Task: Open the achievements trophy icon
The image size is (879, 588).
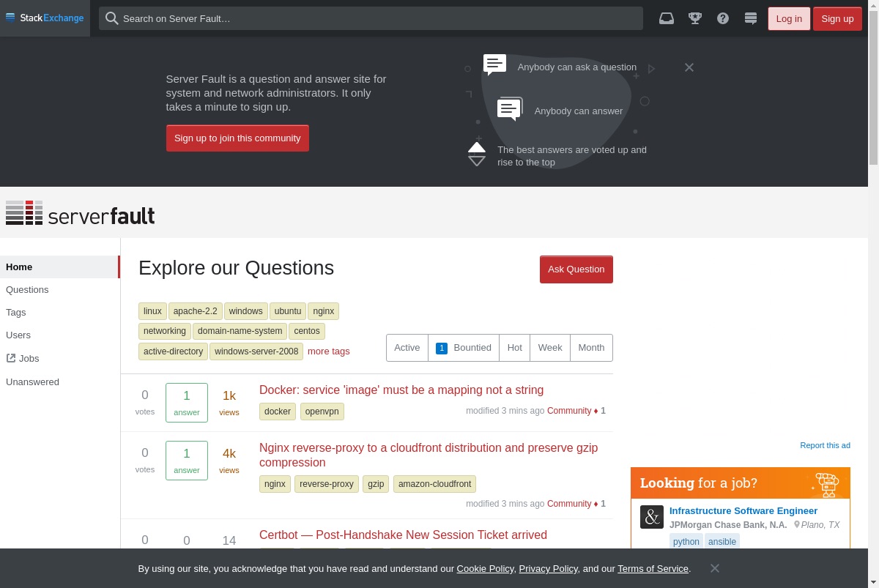Action: coord(695,18)
